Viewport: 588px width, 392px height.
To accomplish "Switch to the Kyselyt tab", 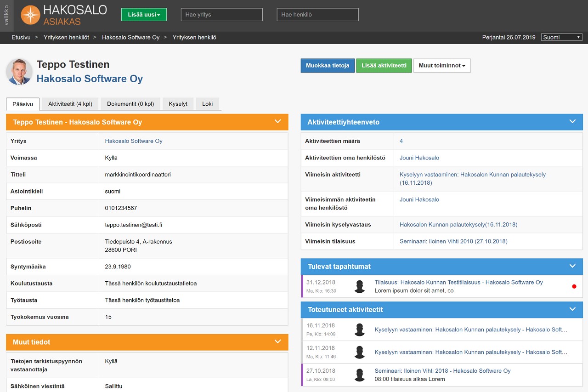I will (178, 104).
